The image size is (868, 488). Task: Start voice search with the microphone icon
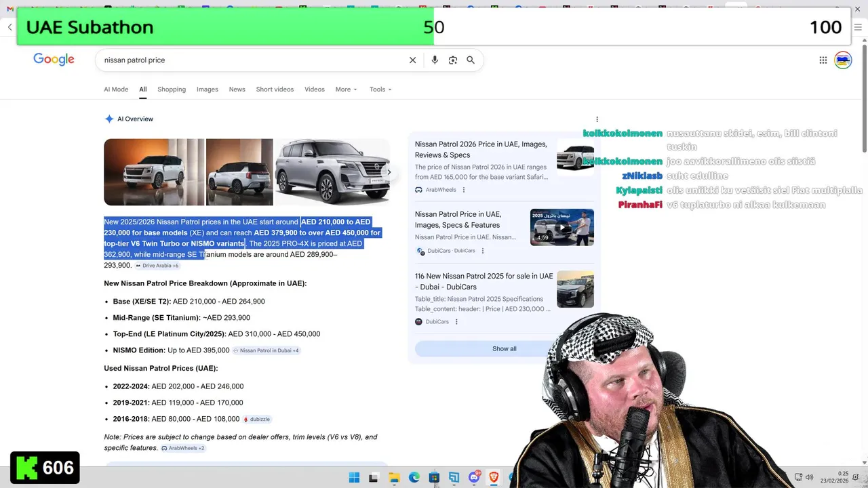pyautogui.click(x=435, y=60)
